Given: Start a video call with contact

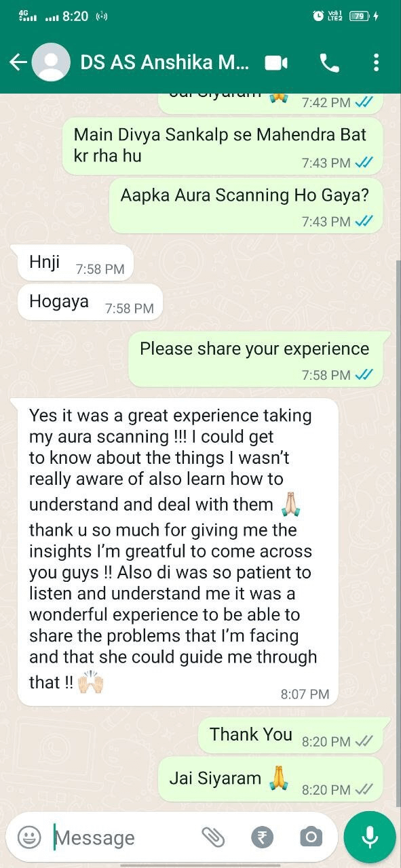Looking at the screenshot, I should click(x=275, y=63).
